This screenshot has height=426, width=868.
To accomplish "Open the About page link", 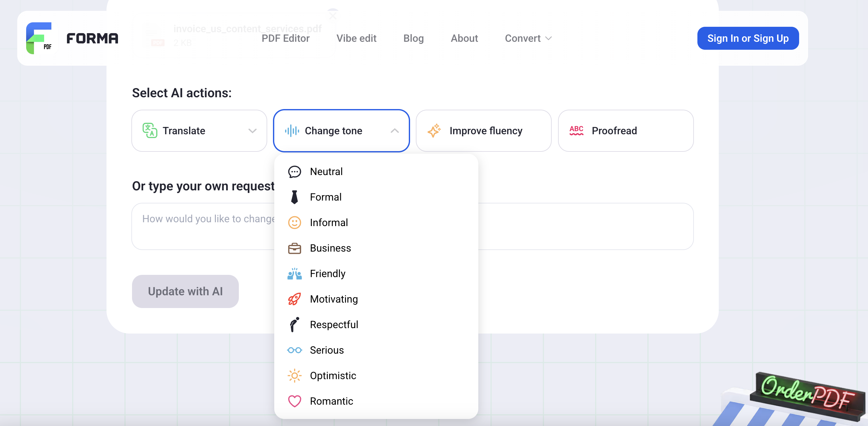I will pos(464,38).
